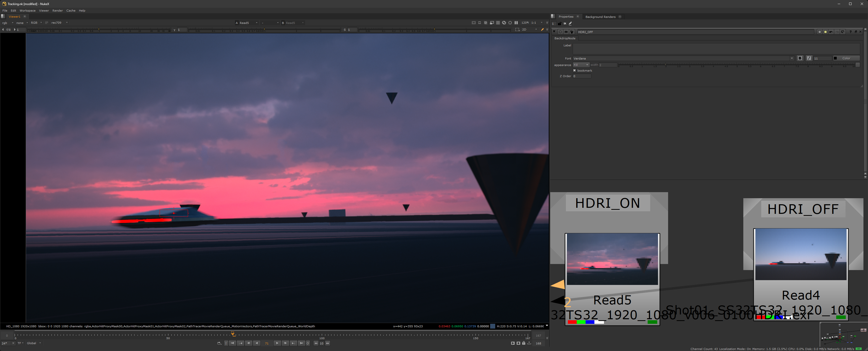The height and width of the screenshot is (351, 868).
Task: Select the Read5 node thumbnail
Action: 612,259
